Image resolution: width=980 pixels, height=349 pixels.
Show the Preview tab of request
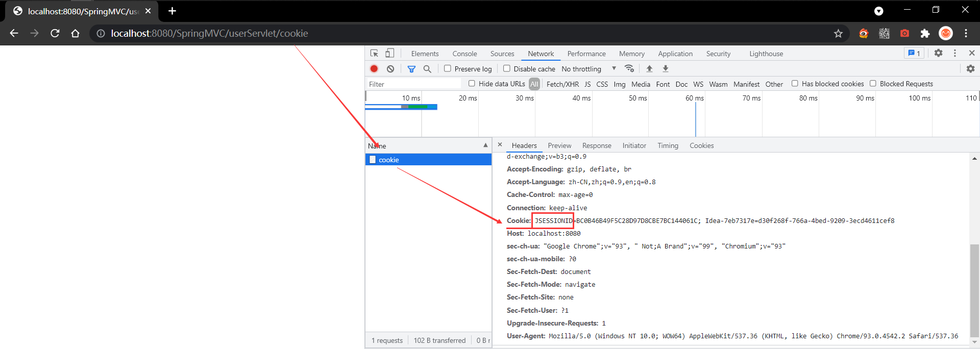(x=559, y=145)
